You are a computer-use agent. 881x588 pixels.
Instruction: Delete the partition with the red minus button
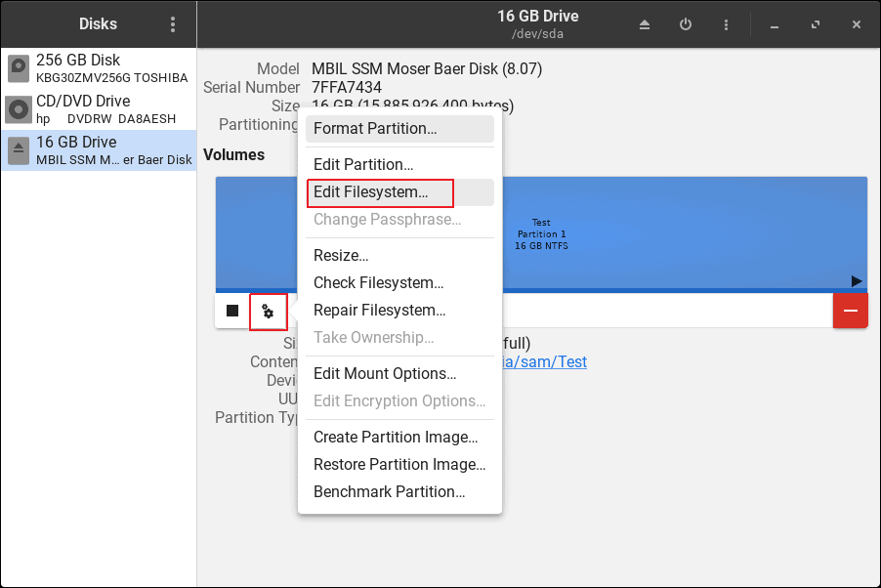(x=851, y=311)
